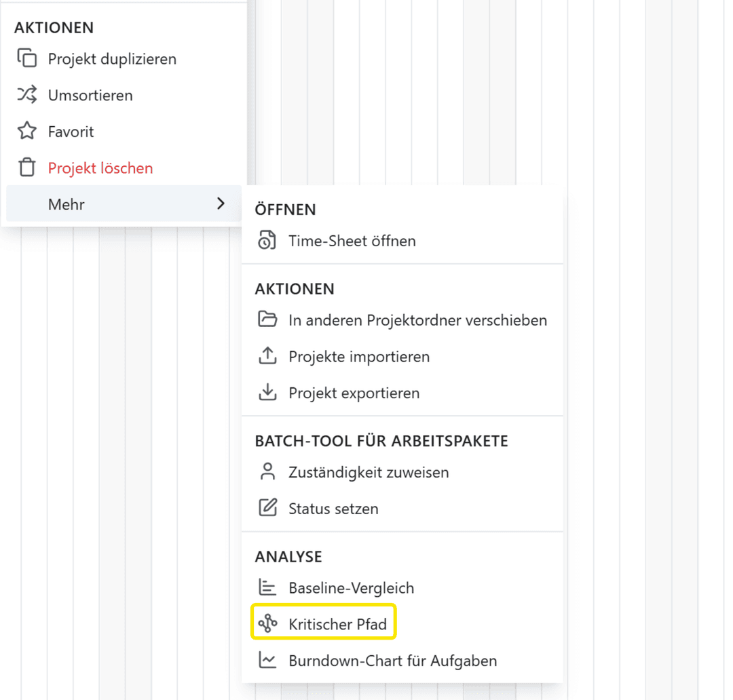Click the download icon for Projekt exportieren

pos(267,393)
